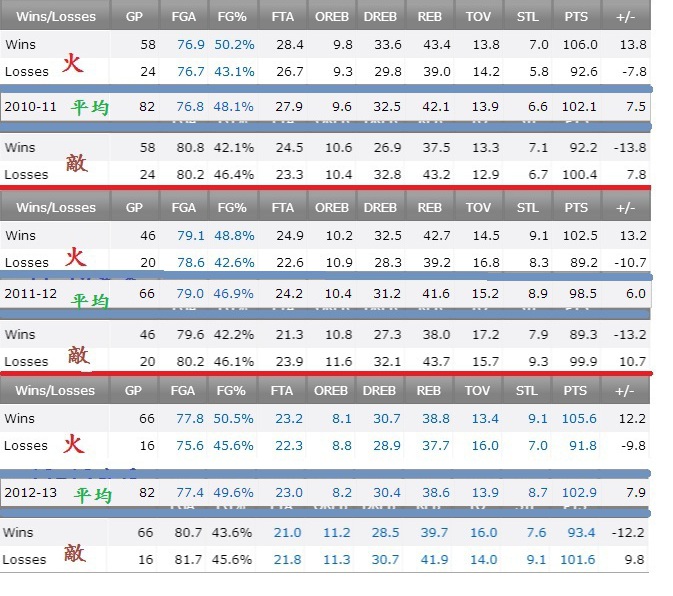Click the 50.5% shooting percentage link

tap(235, 418)
